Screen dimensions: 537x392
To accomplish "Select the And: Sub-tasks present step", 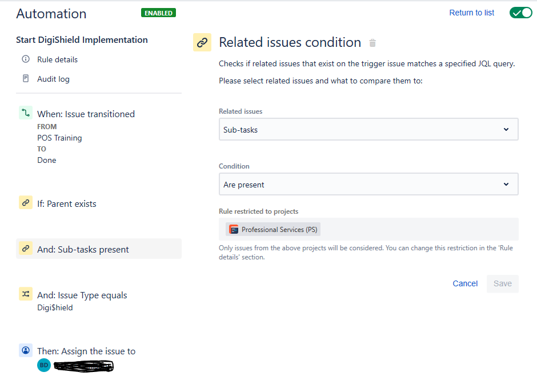I will (99, 249).
